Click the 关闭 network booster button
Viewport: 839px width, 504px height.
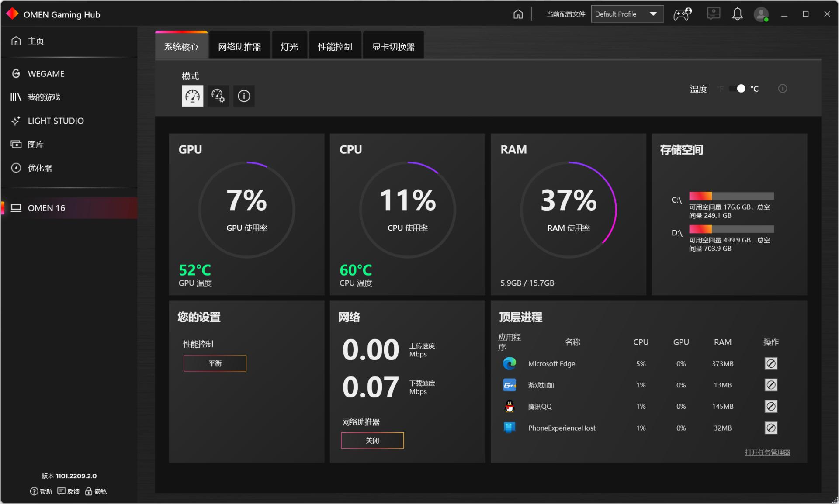tap(372, 440)
